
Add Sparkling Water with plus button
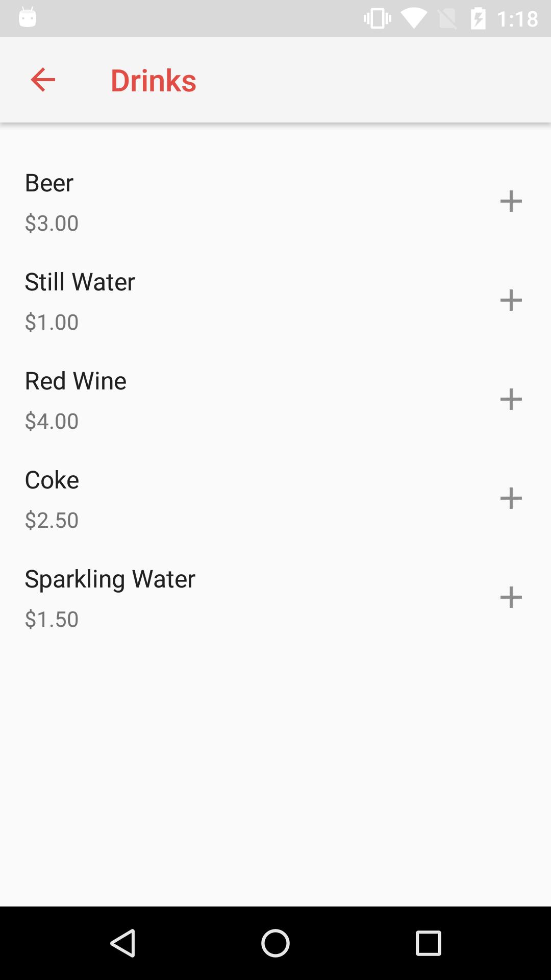click(x=511, y=597)
